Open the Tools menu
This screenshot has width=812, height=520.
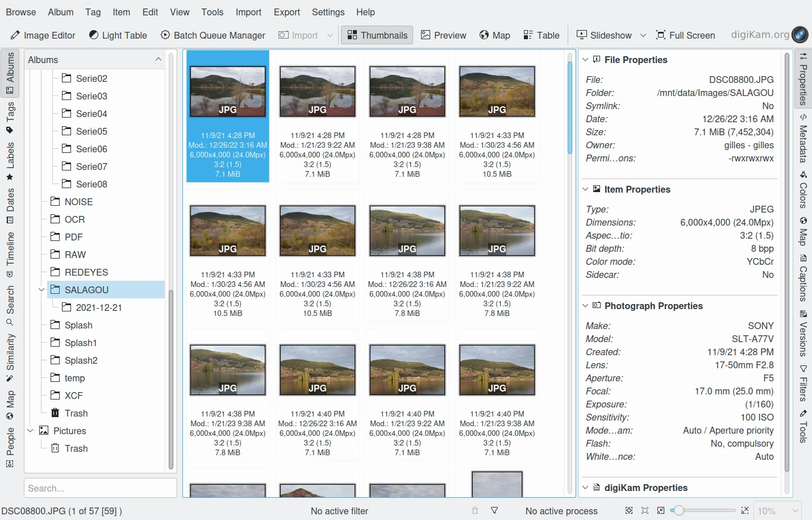[212, 12]
